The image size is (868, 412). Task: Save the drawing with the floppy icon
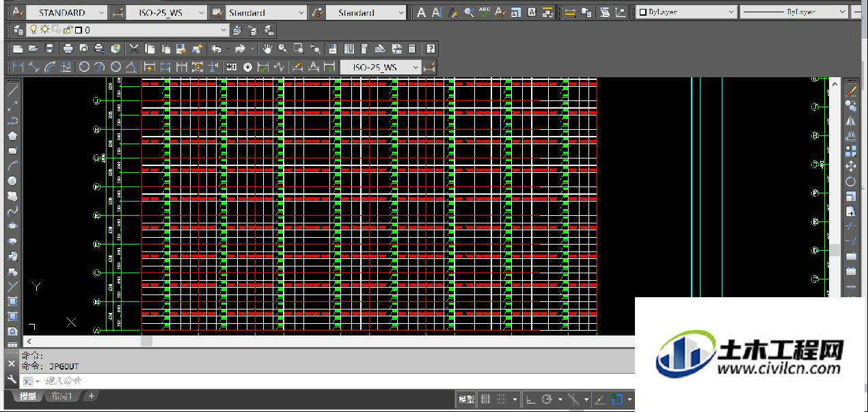[x=50, y=49]
